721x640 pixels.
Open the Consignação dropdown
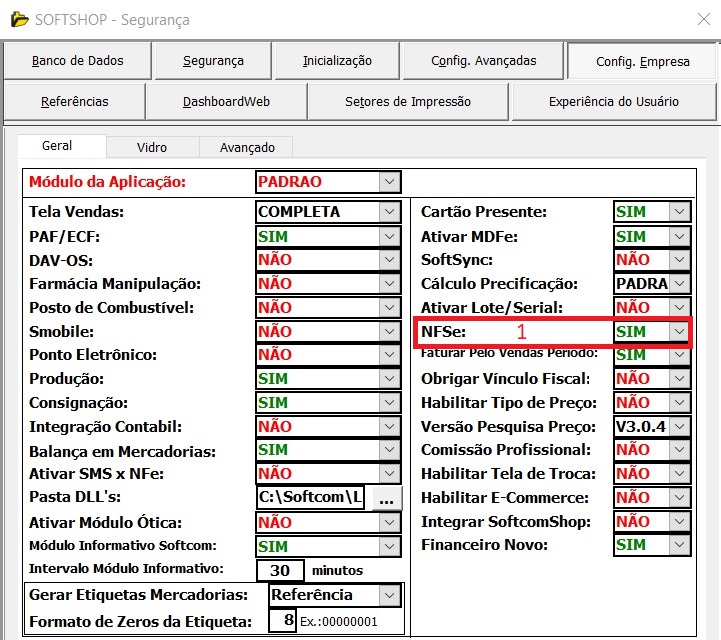tap(389, 402)
